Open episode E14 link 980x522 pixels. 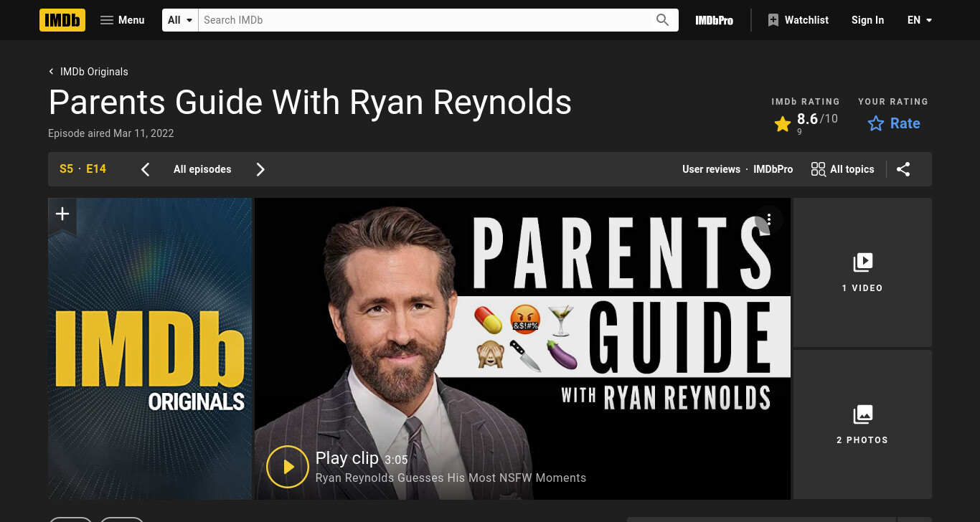point(96,169)
